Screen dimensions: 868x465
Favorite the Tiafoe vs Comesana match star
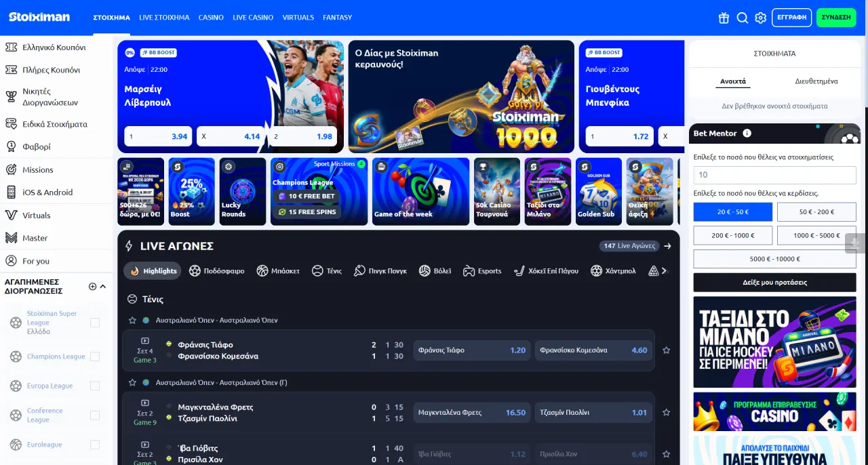pos(666,350)
